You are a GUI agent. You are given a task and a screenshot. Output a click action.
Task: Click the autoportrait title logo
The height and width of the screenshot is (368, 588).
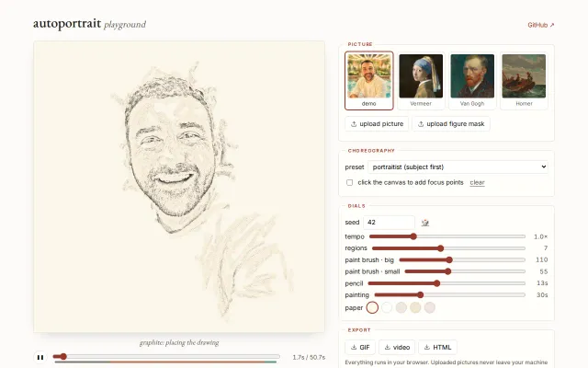coord(67,24)
